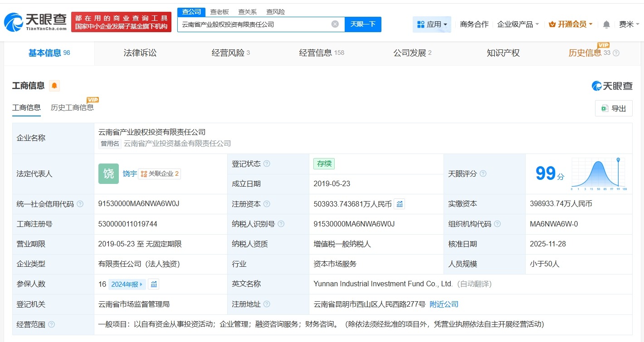
Task: Click the 天眼一下 search button
Action: (363, 24)
